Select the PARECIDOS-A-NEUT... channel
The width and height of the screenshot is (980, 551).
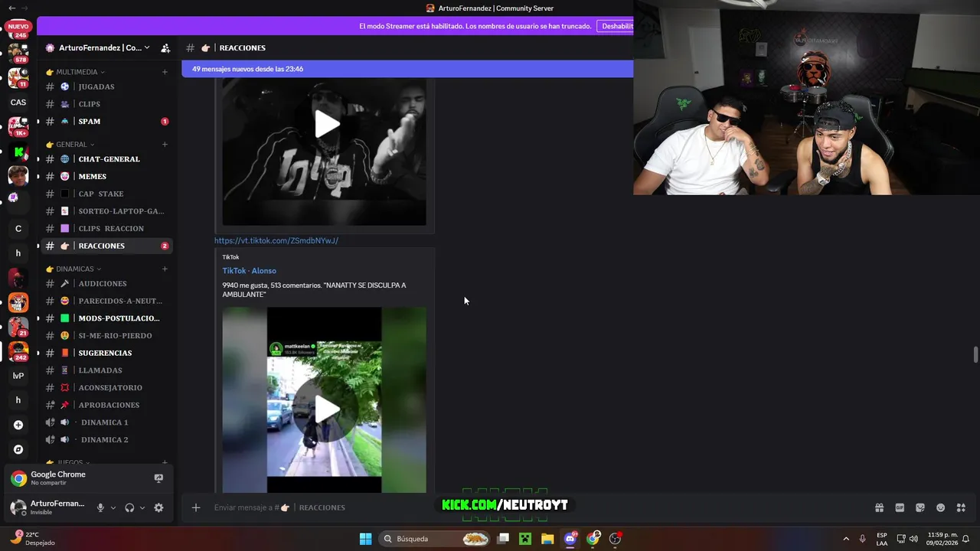106,301
